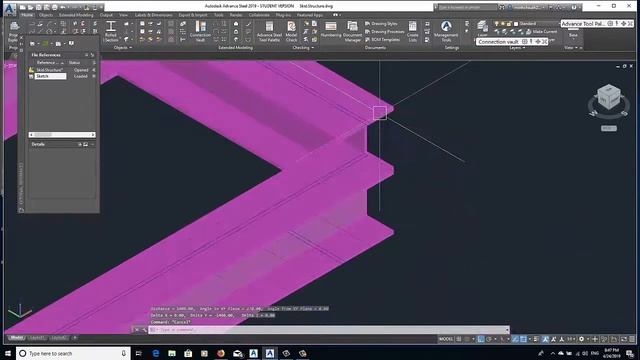Click the Drawing Styles button
This screenshot has width=640, height=360.
point(381,24)
